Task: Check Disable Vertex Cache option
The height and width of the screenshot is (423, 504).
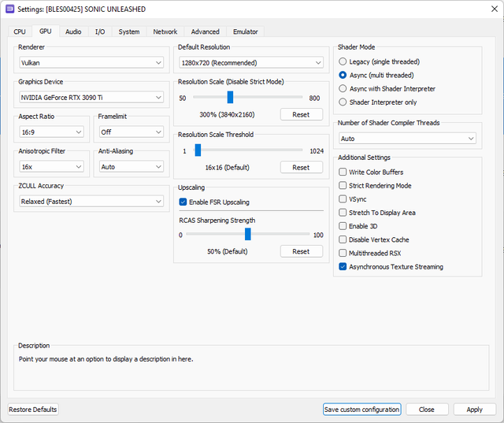Action: point(374,239)
